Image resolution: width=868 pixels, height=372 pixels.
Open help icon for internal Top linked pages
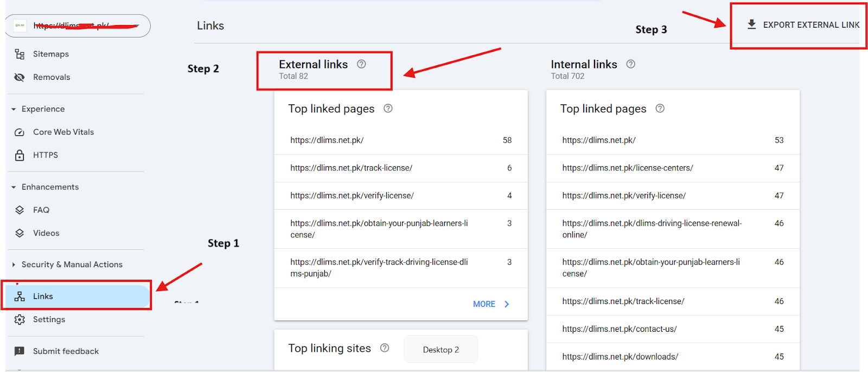(x=660, y=109)
